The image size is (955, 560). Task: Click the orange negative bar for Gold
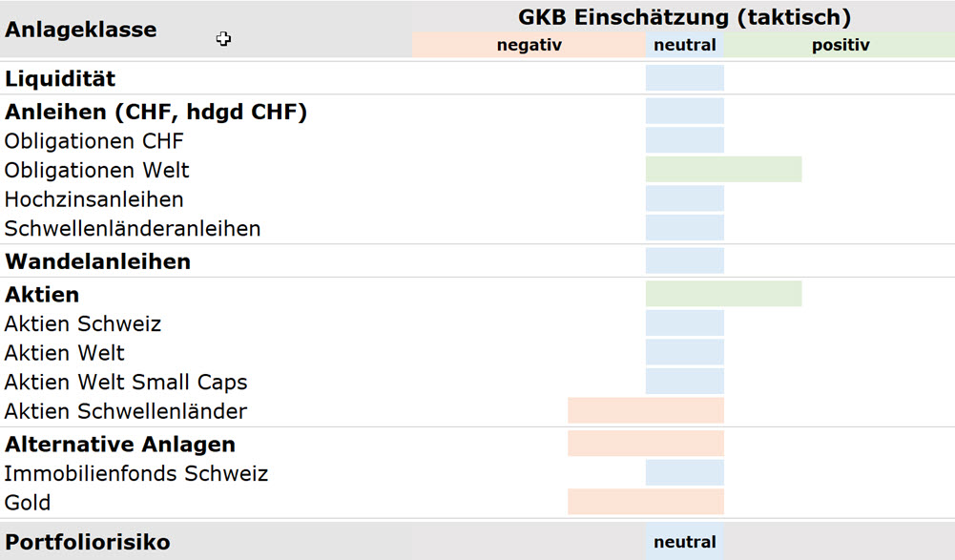click(x=646, y=502)
